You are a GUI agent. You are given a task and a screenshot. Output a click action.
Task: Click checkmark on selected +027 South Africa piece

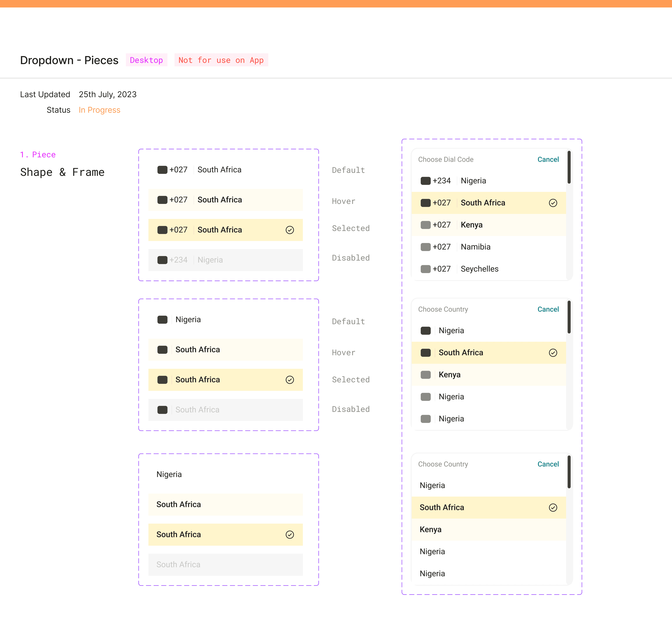[290, 230]
